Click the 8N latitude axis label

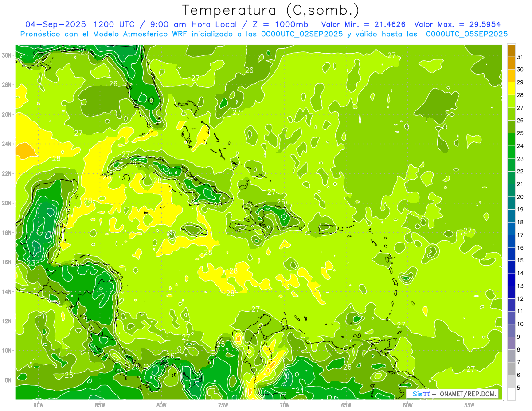(x=8, y=380)
